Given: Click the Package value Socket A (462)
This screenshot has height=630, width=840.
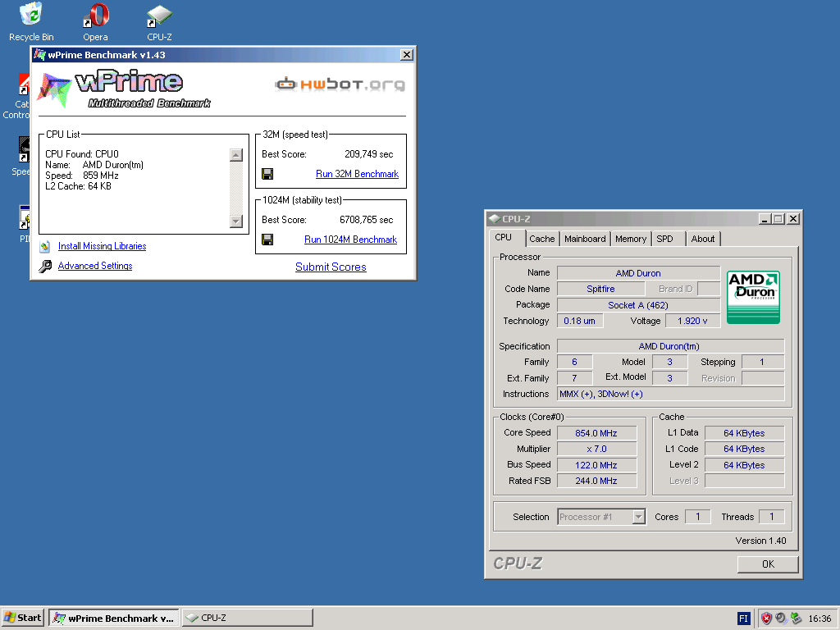Looking at the screenshot, I should [x=638, y=305].
